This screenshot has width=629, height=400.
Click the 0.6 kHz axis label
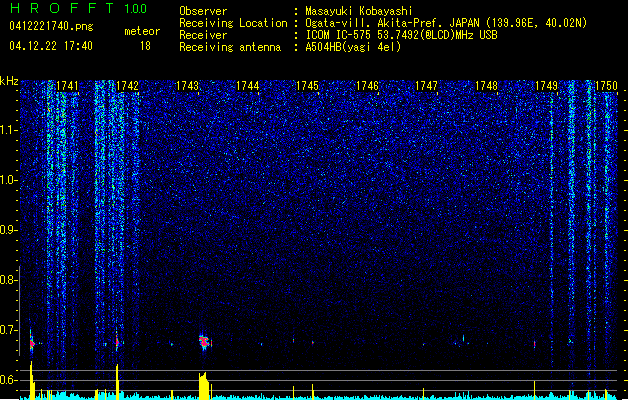[x=7, y=380]
